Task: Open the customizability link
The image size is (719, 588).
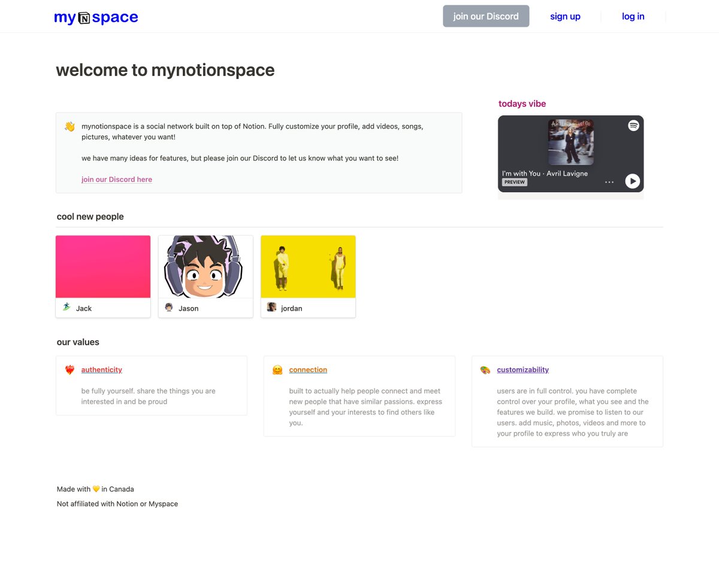Action: (x=522, y=369)
